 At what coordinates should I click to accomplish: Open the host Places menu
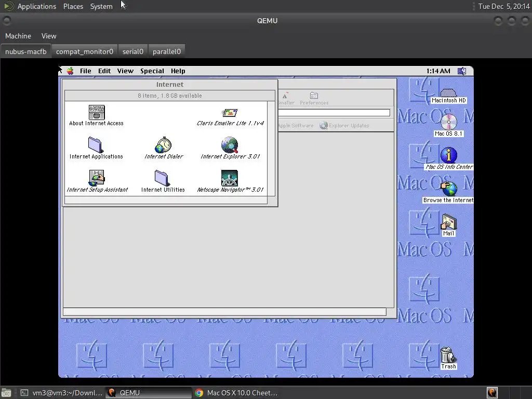tap(73, 6)
